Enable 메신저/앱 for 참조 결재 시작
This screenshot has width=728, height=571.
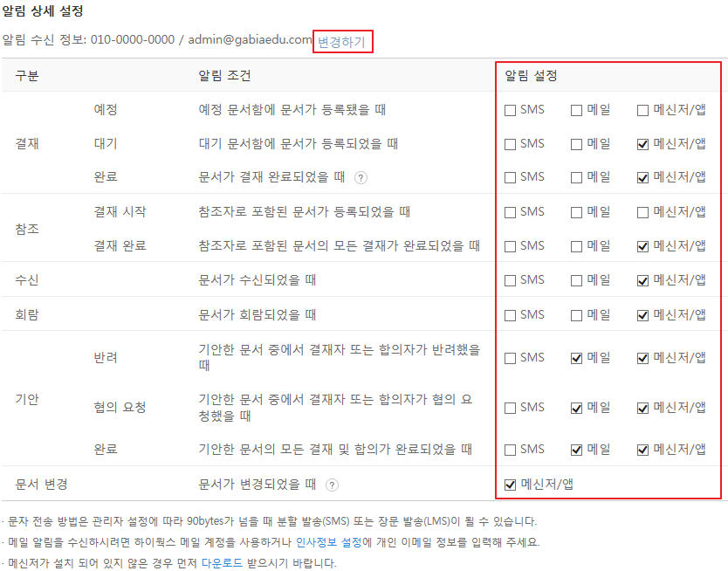coord(643,212)
